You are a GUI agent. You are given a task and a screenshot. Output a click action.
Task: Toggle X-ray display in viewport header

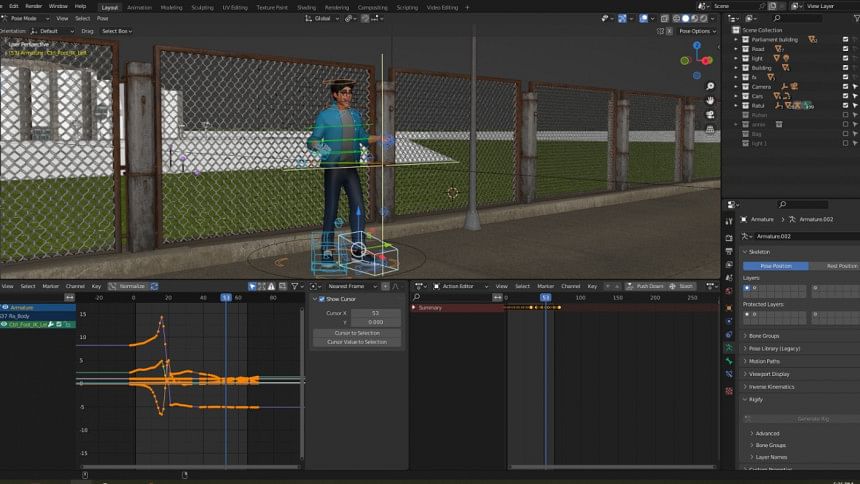[666, 18]
